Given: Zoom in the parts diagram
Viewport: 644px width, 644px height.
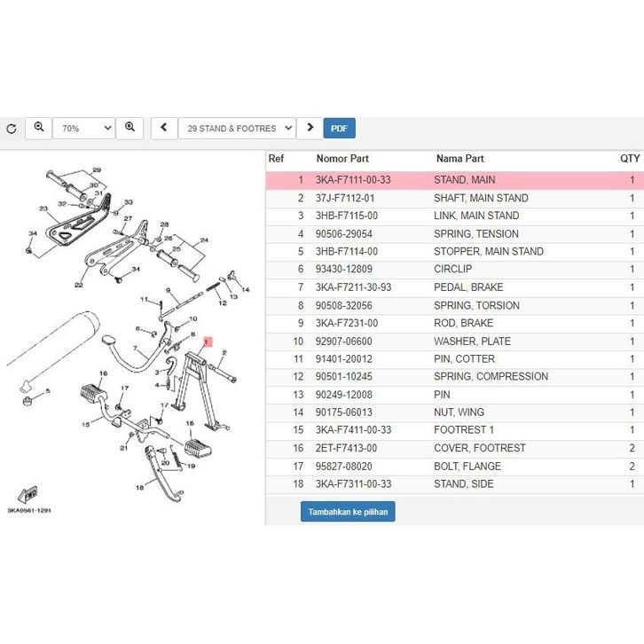Looking at the screenshot, I should coord(130,129).
